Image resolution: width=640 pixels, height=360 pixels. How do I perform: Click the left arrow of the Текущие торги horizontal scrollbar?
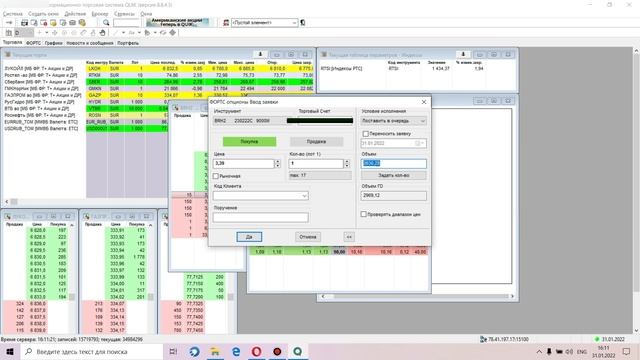(x=7, y=202)
